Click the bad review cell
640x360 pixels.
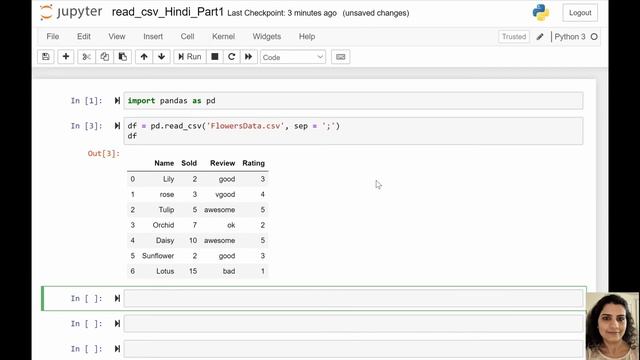[229, 271]
